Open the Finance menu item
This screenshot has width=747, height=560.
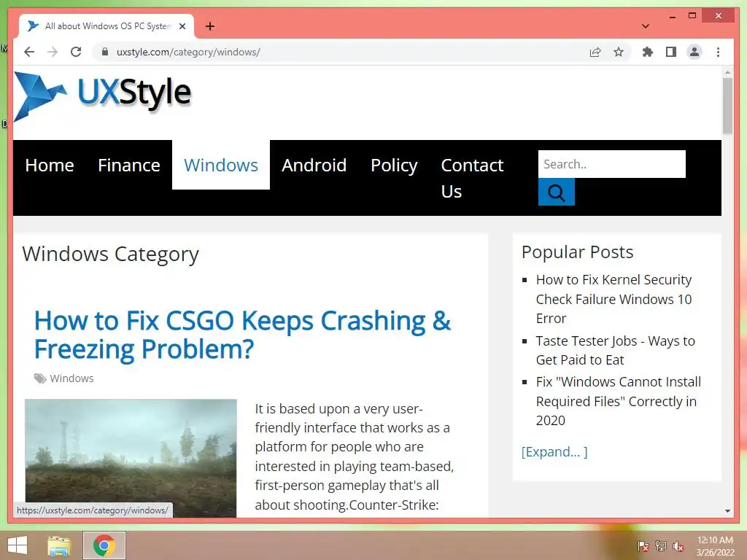coord(129,166)
